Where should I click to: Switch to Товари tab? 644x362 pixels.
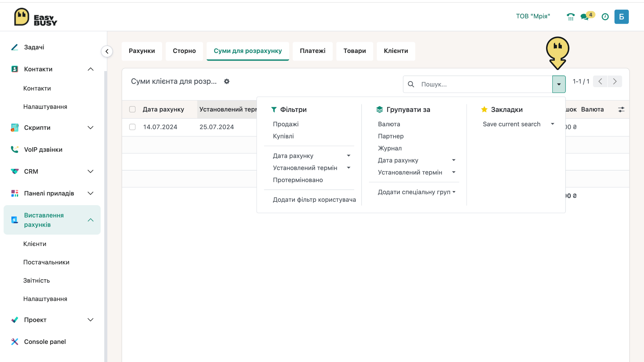355,51
